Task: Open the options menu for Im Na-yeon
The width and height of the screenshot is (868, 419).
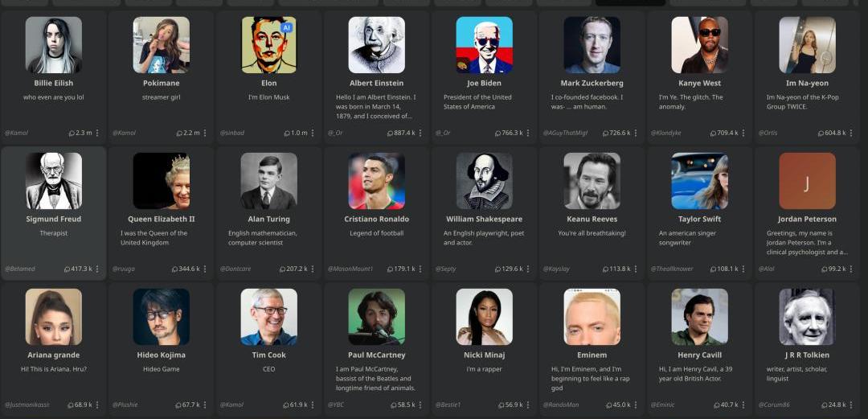Action: 851,133
